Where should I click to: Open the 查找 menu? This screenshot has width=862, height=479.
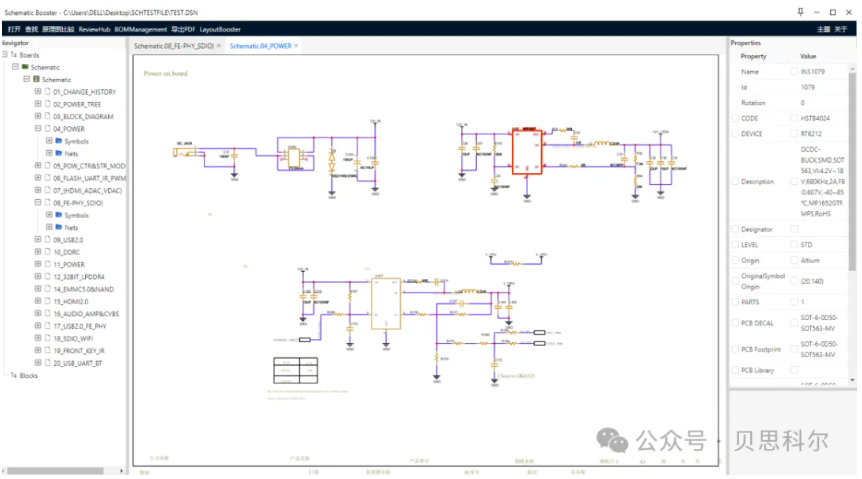click(31, 29)
